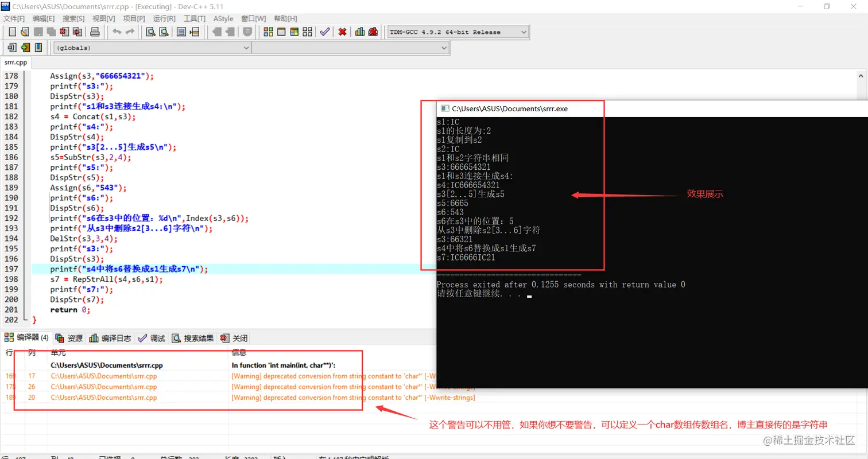Switch to the 调试 tab
Image resolution: width=868 pixels, height=459 pixels.
[x=152, y=338]
